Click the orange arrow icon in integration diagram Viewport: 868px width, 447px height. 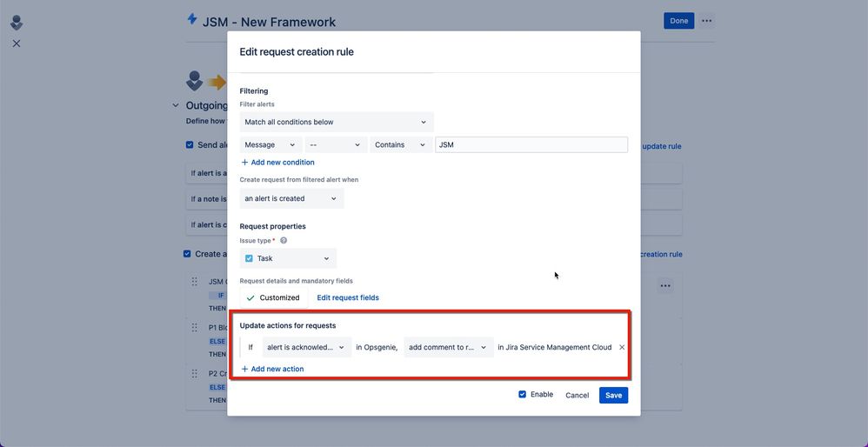pyautogui.click(x=217, y=83)
